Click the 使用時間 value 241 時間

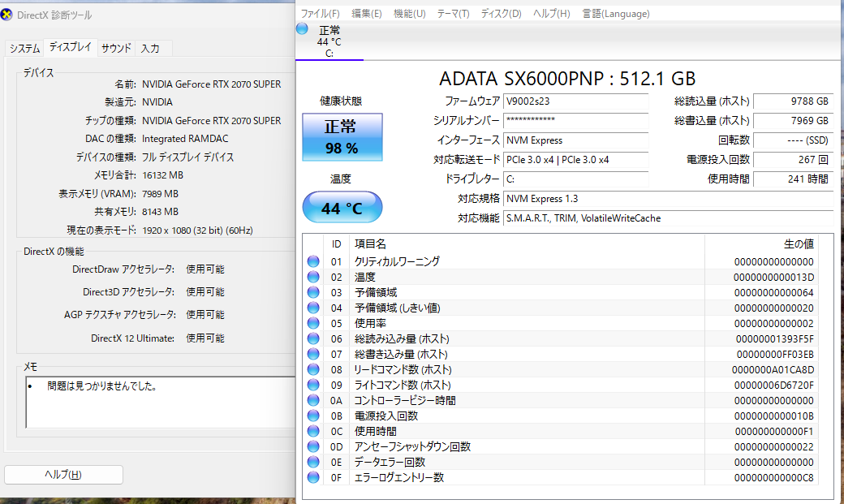[793, 179]
